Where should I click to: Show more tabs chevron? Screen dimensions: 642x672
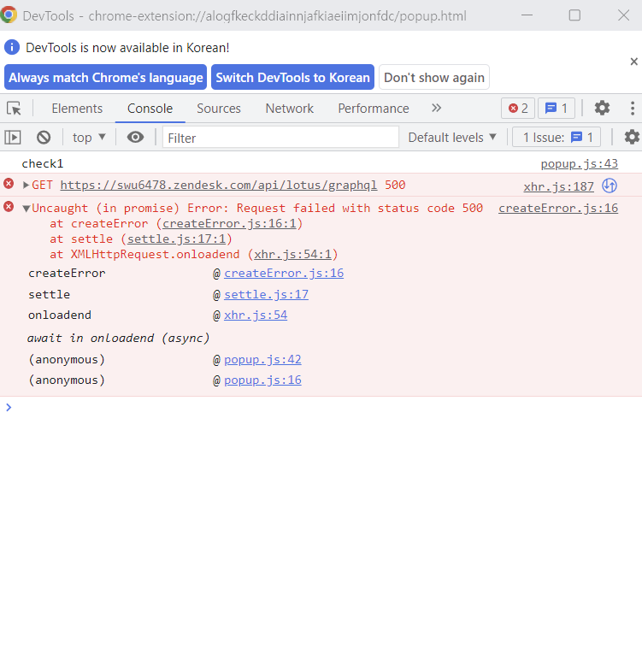[x=436, y=108]
